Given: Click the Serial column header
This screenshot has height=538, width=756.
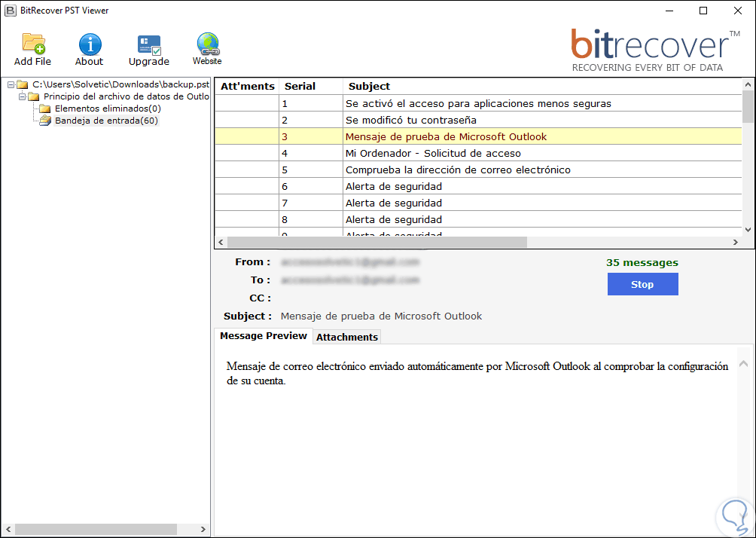Looking at the screenshot, I should [x=311, y=87].
